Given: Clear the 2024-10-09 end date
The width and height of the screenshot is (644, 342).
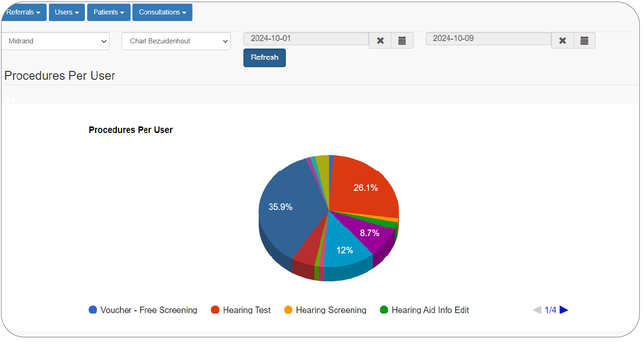Looking at the screenshot, I should 562,40.
